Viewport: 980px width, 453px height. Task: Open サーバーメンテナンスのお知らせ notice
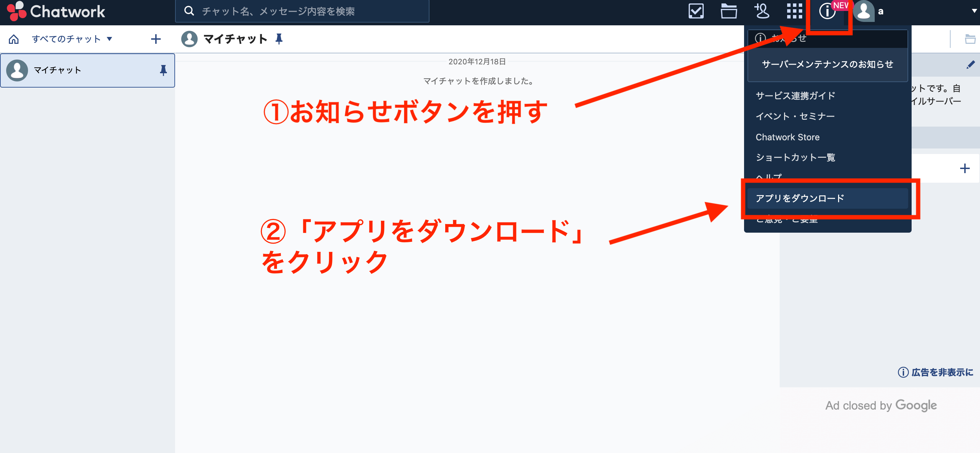(827, 64)
